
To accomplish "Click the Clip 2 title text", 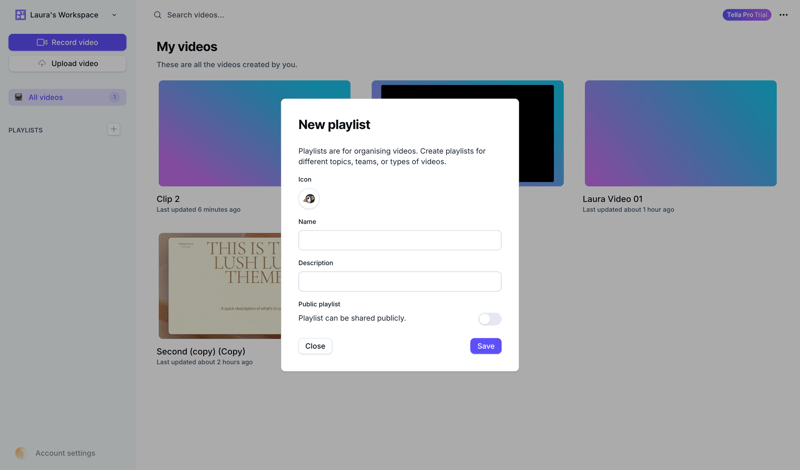I will (x=168, y=199).
